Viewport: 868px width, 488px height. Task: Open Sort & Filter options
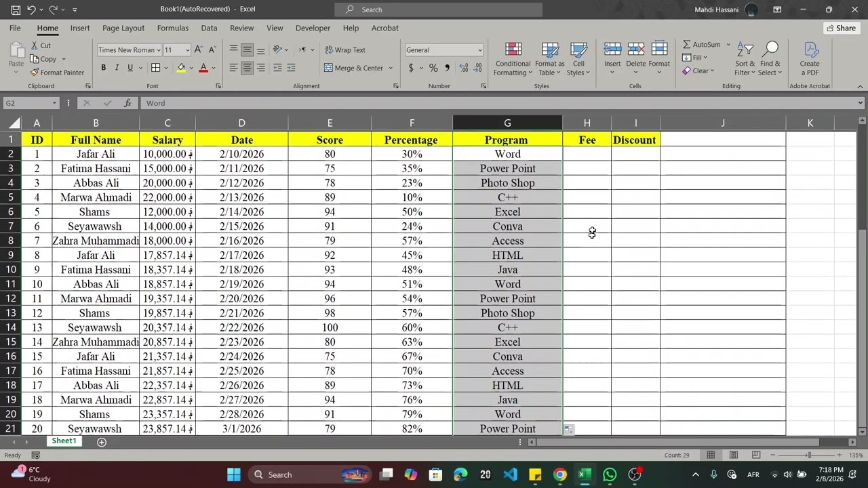pyautogui.click(x=745, y=59)
